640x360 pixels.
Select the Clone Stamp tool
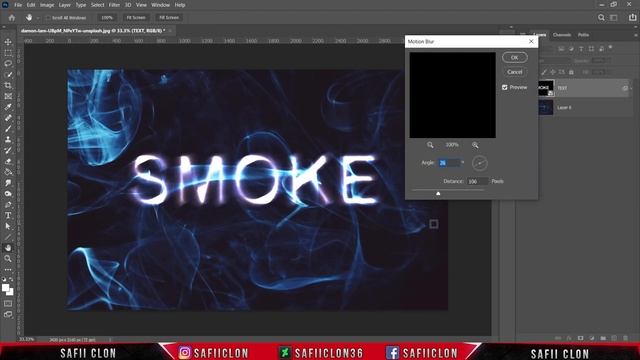pos(8,140)
